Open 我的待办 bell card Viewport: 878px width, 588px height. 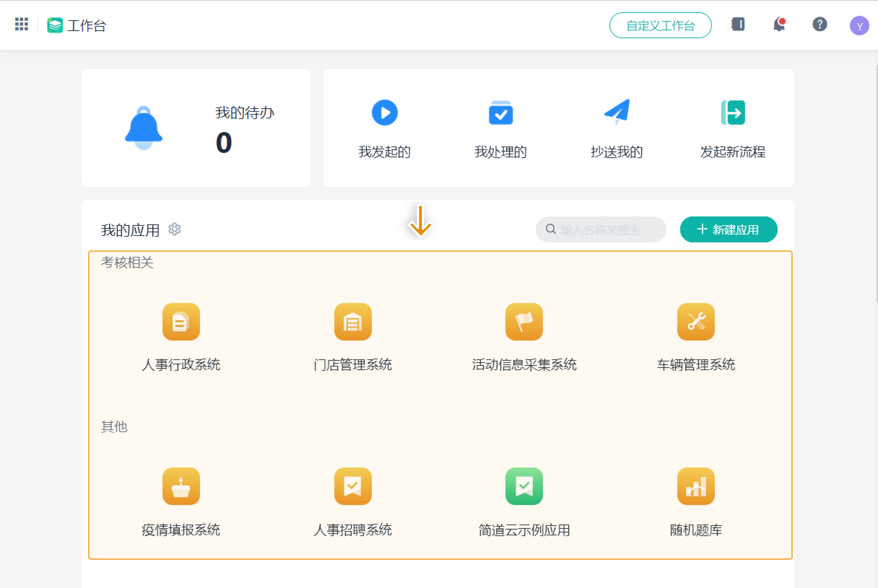195,128
